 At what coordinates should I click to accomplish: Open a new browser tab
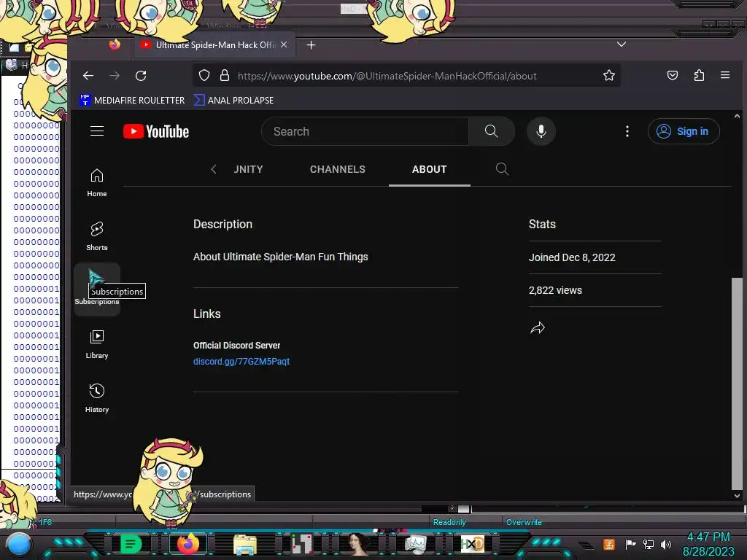tap(311, 44)
